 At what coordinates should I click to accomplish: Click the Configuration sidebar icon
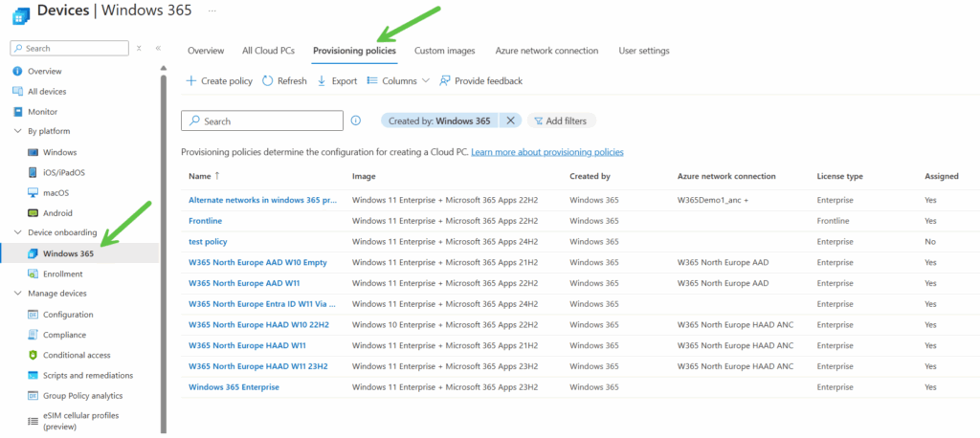coord(33,315)
